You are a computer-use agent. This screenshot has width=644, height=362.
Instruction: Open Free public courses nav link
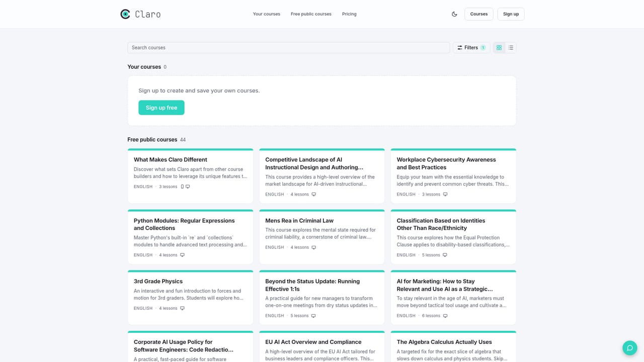pyautogui.click(x=311, y=14)
